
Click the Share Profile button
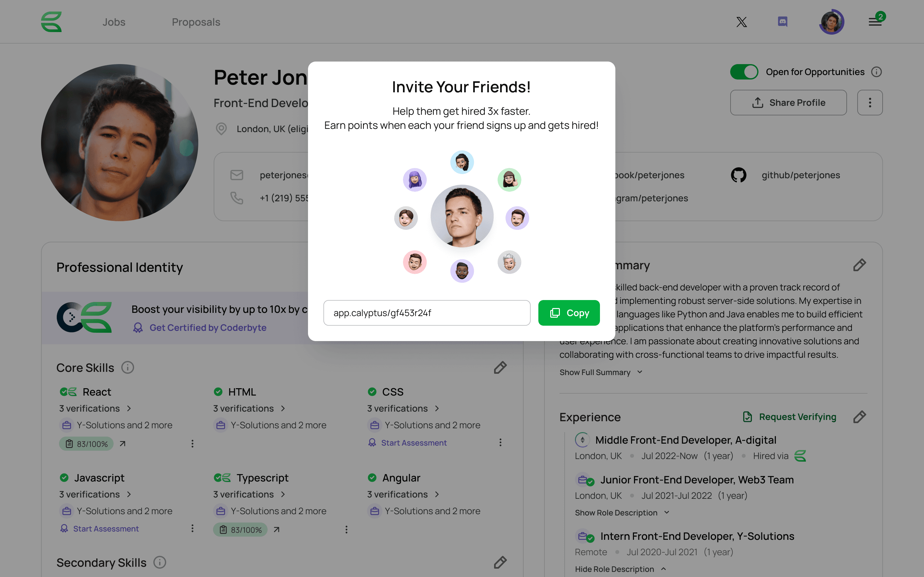point(789,102)
